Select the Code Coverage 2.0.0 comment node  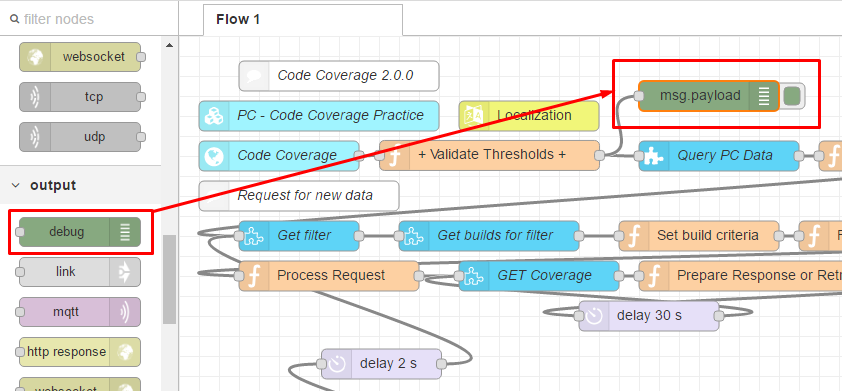339,76
